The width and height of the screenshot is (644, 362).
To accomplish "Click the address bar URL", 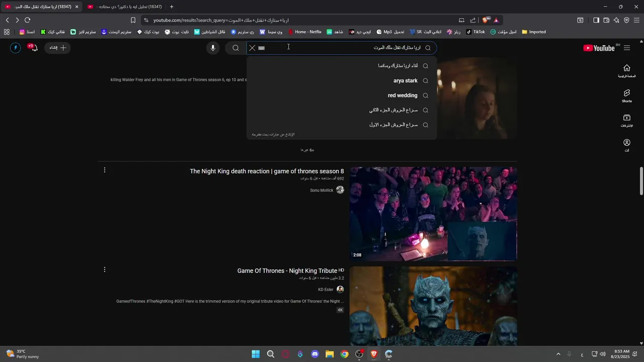I will tap(221, 20).
